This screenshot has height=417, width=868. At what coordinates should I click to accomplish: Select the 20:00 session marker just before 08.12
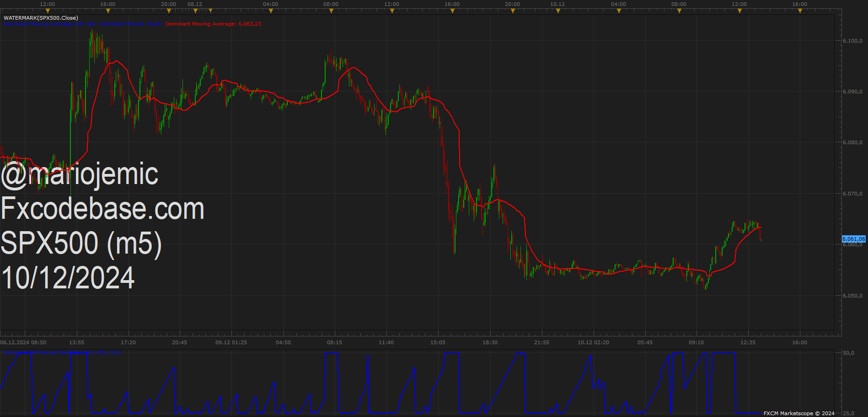168,11
